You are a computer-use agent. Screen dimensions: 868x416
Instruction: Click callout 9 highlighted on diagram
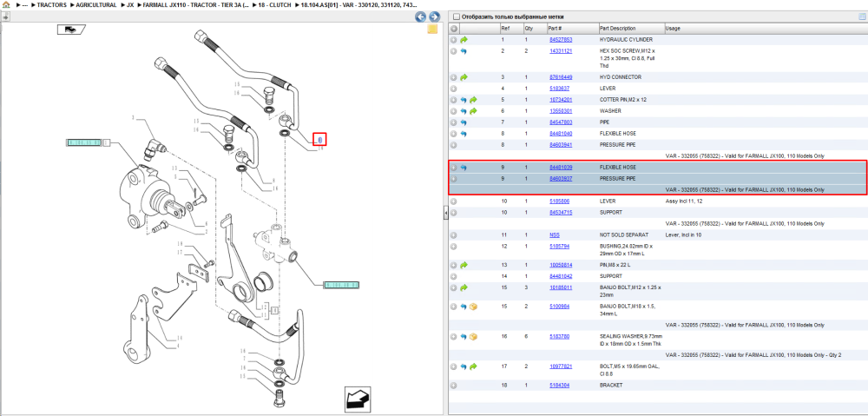pos(320,140)
